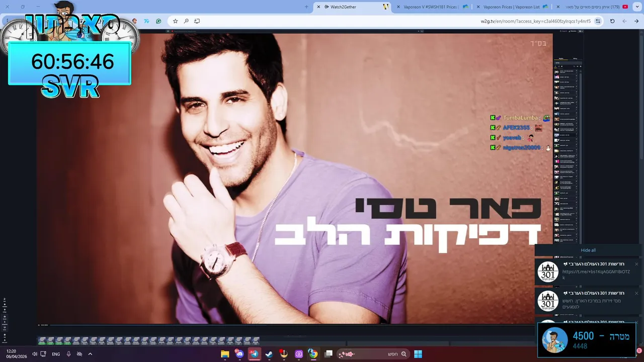The height and width of the screenshot is (362, 644).
Task: Open the display/network tray icon
Action: coord(43,354)
